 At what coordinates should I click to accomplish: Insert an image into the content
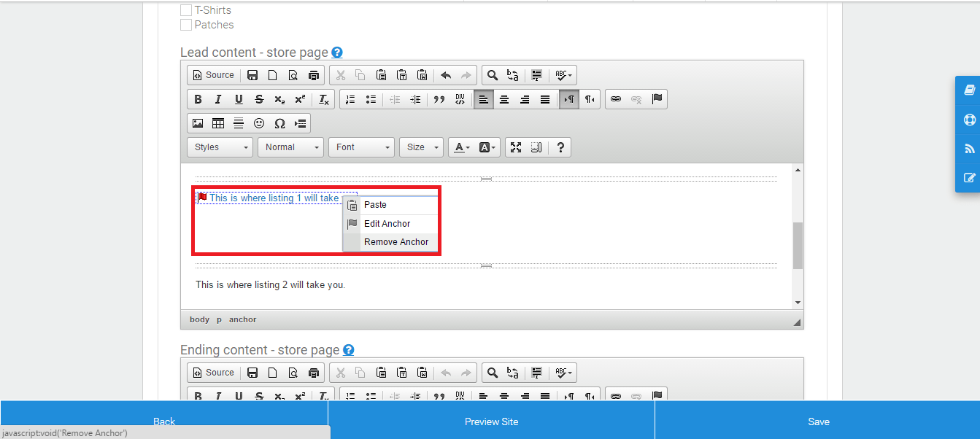click(x=198, y=123)
